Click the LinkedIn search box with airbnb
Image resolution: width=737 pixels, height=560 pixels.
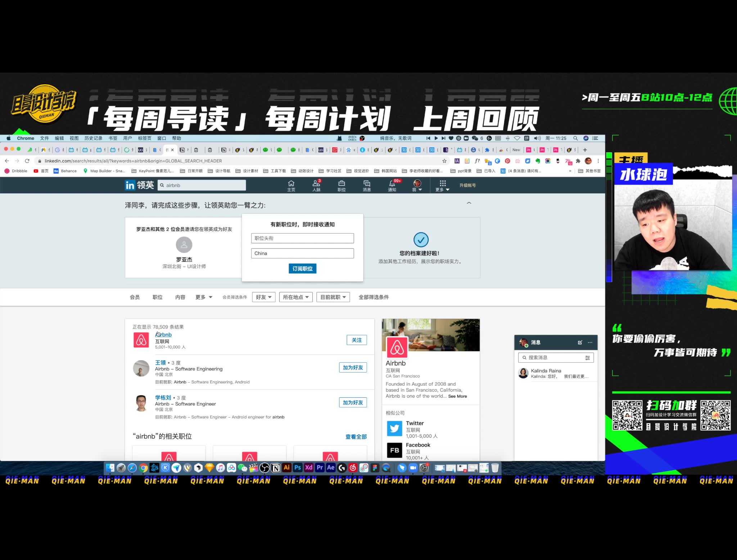[202, 185]
